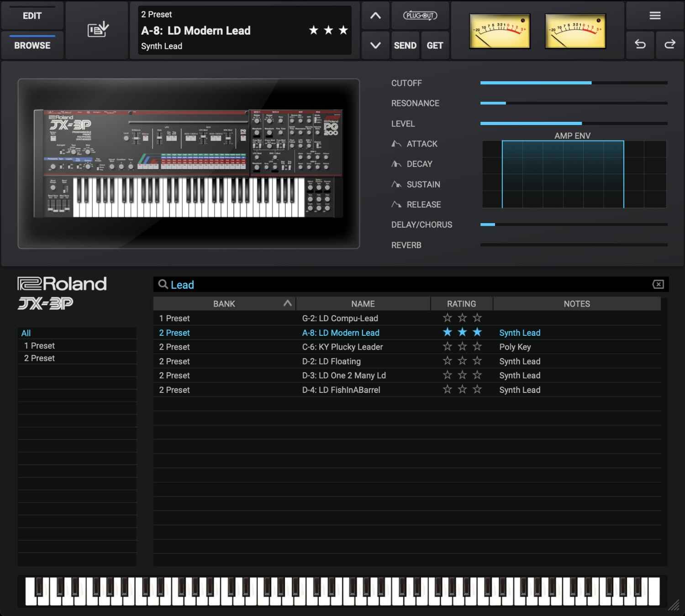
Task: Rate D-4: LD FishInABarrel three stars
Action: click(x=477, y=389)
